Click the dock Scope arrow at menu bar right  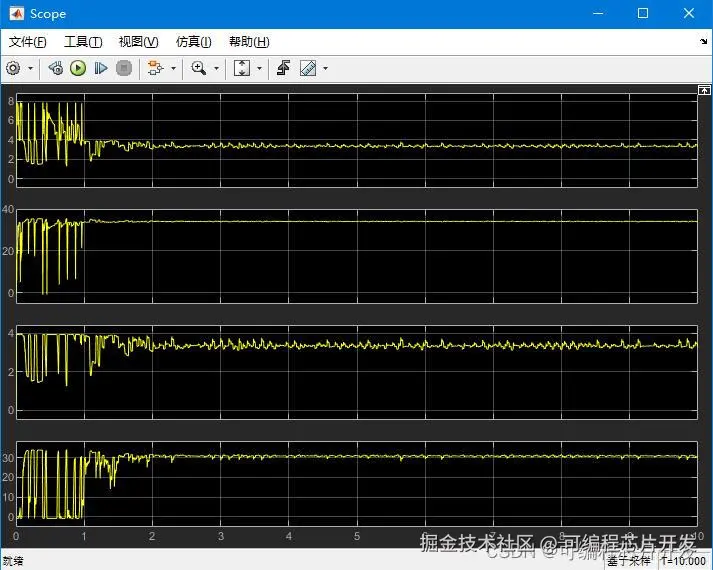point(703,41)
